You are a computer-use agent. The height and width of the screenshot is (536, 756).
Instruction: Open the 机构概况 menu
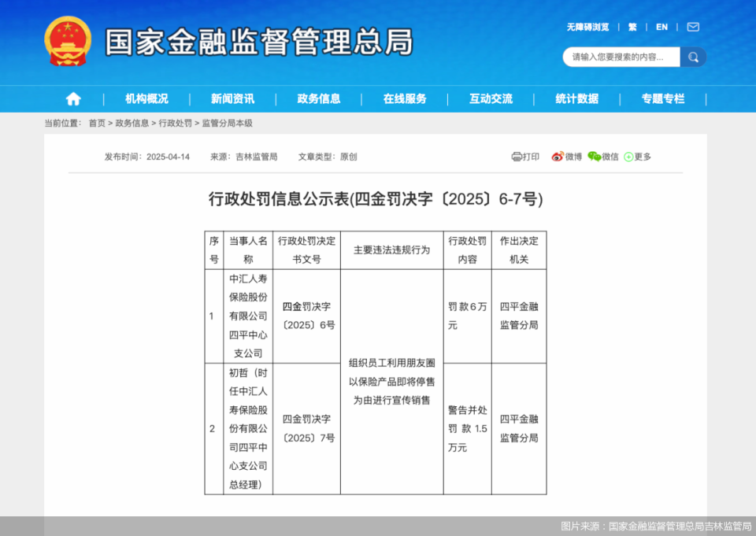pyautogui.click(x=146, y=99)
